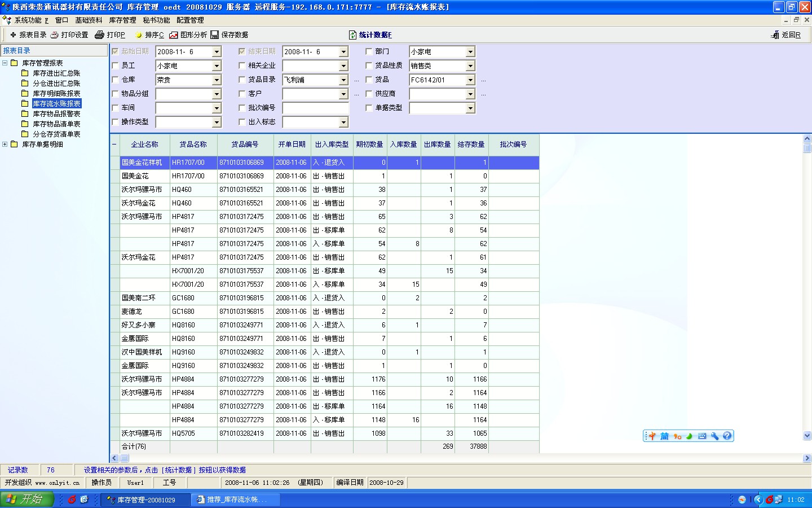
Task: Click the 保存数据 save icon
Action: click(x=215, y=35)
